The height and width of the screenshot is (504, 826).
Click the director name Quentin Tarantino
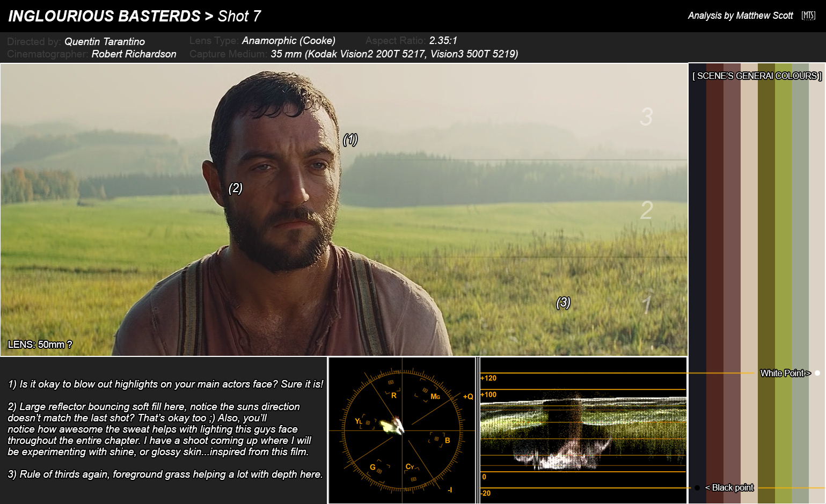[105, 41]
